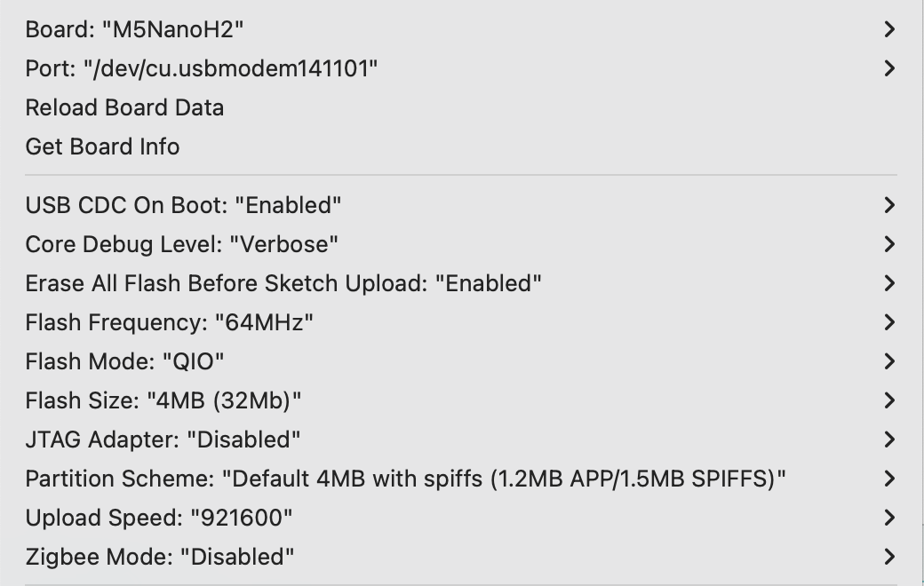Expand the chevron arrow beside Port
Image resolution: width=924 pixels, height=586 pixels.
point(889,68)
